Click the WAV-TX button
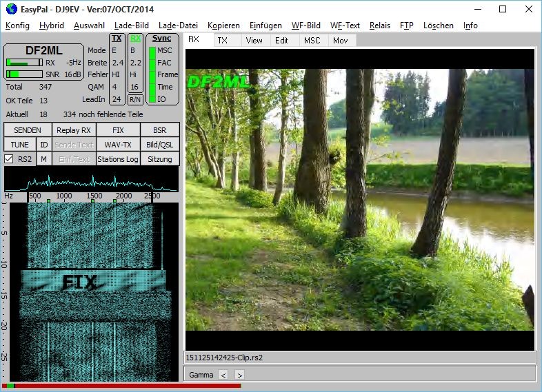 pos(118,145)
